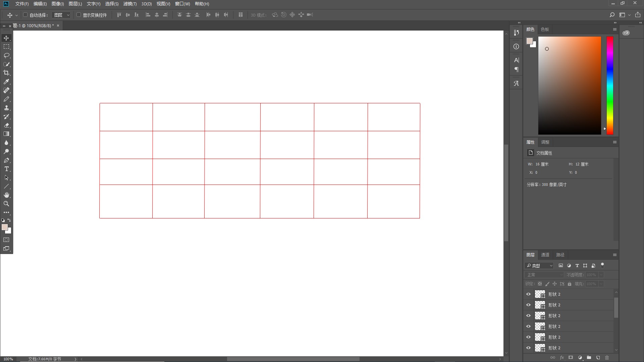Select the Eraser tool

pyautogui.click(x=6, y=125)
